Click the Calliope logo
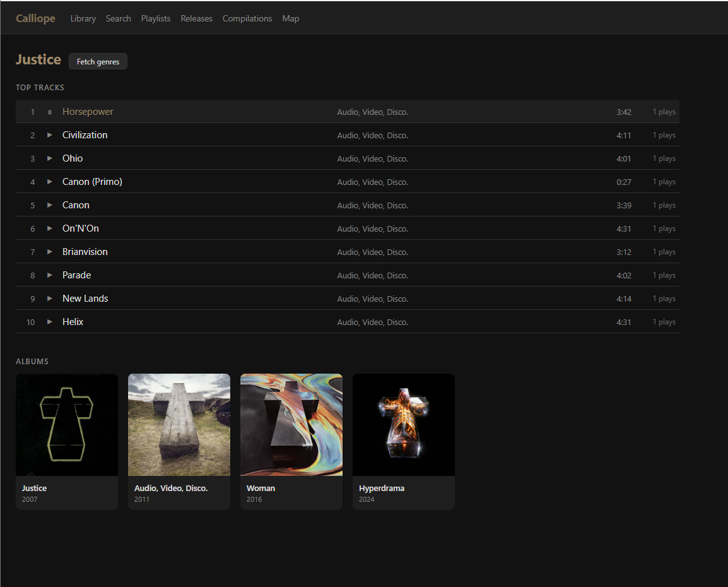The image size is (728, 587). (35, 18)
